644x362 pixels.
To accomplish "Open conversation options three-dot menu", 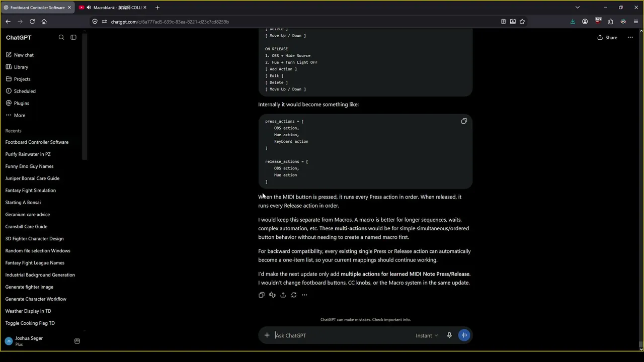I will pyautogui.click(x=630, y=37).
